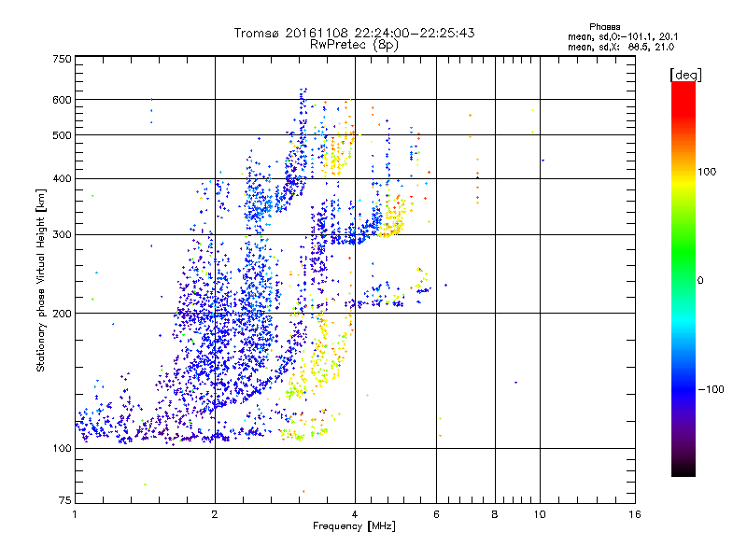
Task: Click the colorbar '-100' tick label
Action: pyautogui.click(x=712, y=389)
